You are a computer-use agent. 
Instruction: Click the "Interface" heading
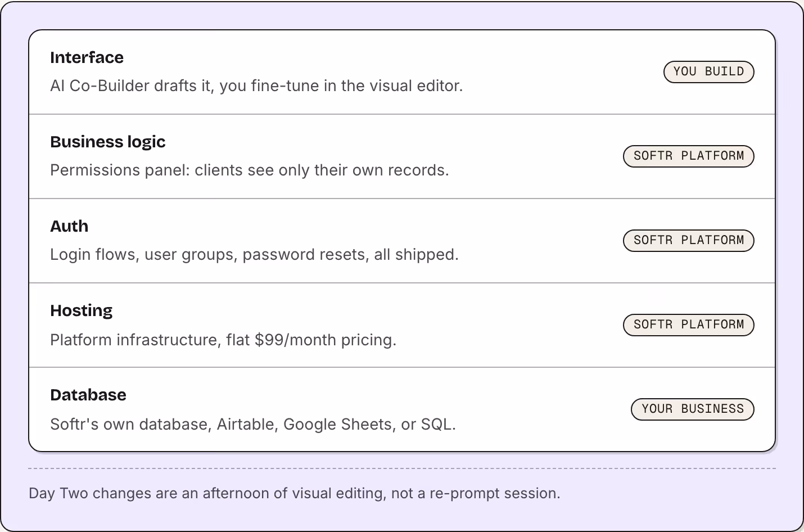coord(87,57)
